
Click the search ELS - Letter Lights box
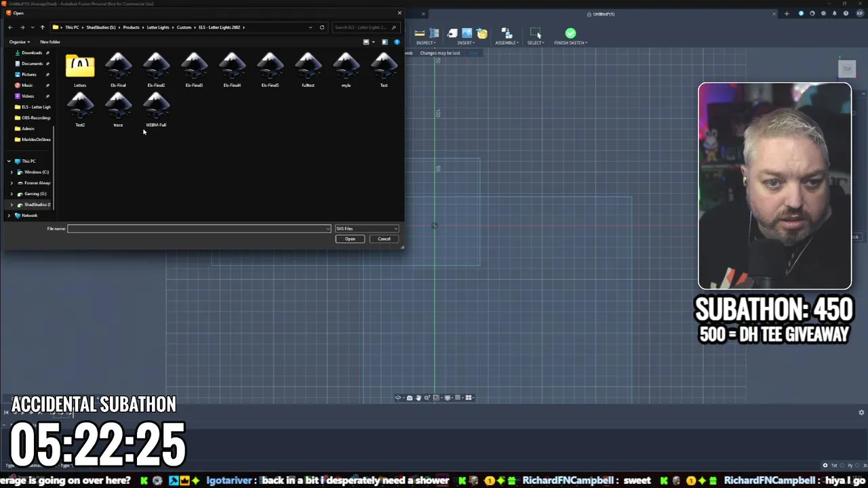coord(366,27)
